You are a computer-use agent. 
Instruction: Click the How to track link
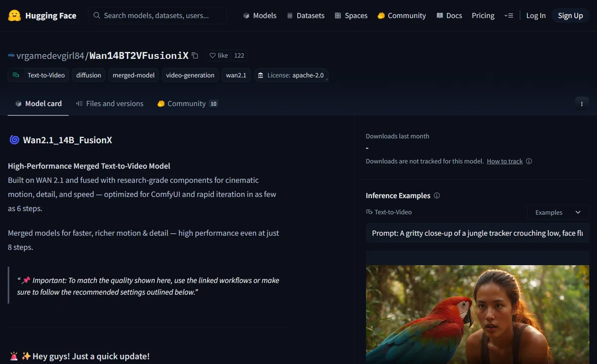coord(504,161)
